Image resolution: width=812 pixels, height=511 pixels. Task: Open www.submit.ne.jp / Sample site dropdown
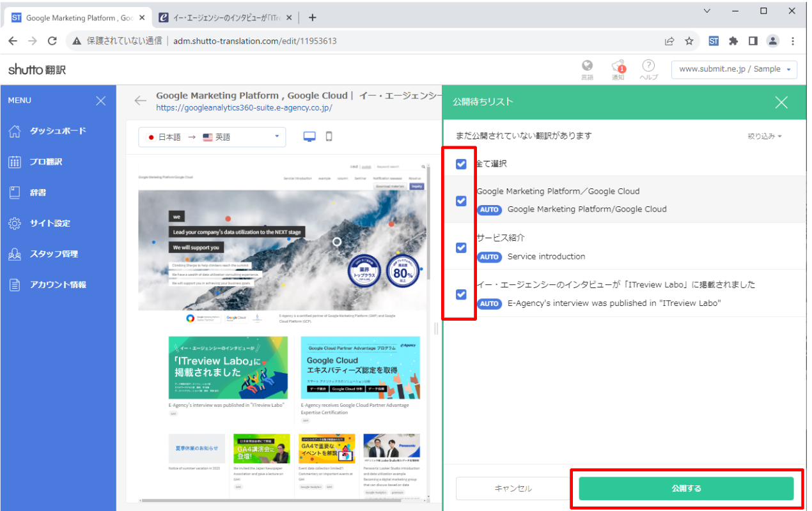(734, 69)
